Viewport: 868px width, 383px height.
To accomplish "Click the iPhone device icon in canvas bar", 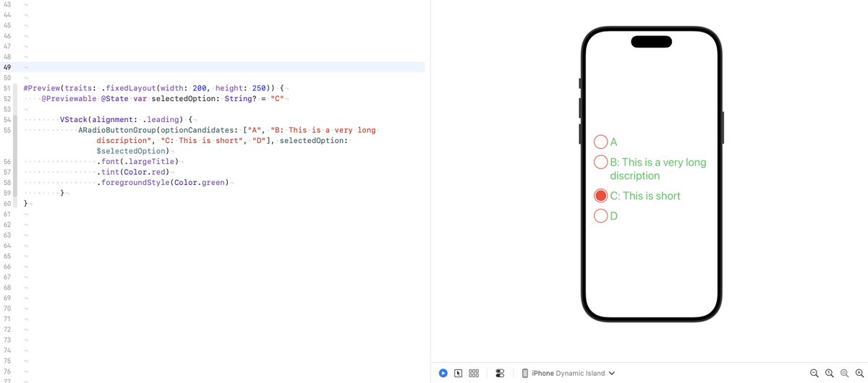I will point(525,373).
